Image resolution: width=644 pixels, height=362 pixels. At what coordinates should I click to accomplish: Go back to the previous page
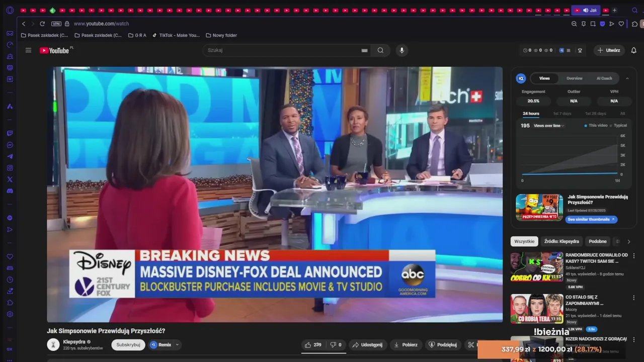(x=23, y=24)
